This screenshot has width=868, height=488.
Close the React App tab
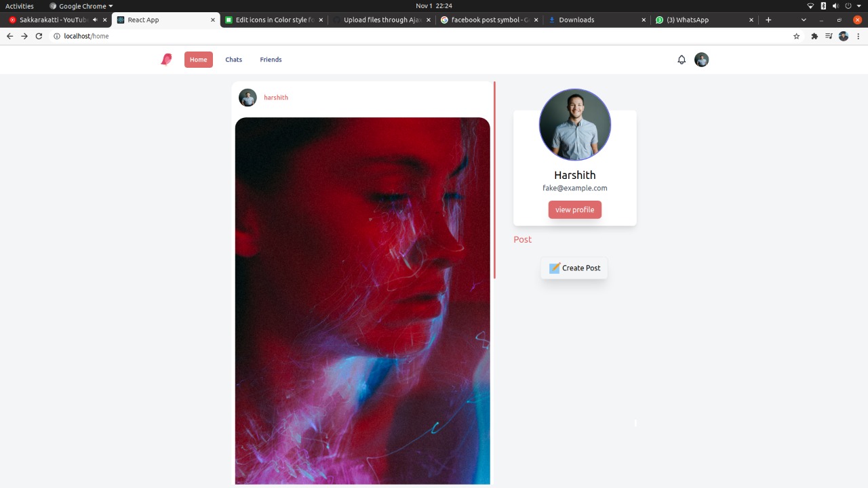213,20
